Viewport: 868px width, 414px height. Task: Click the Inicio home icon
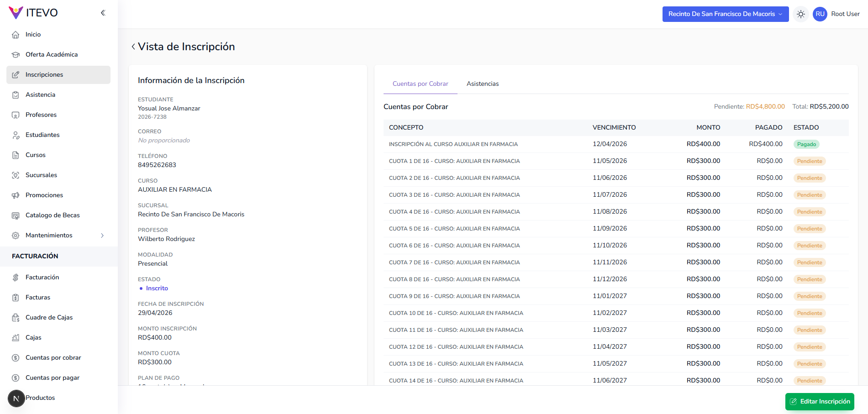tap(16, 35)
